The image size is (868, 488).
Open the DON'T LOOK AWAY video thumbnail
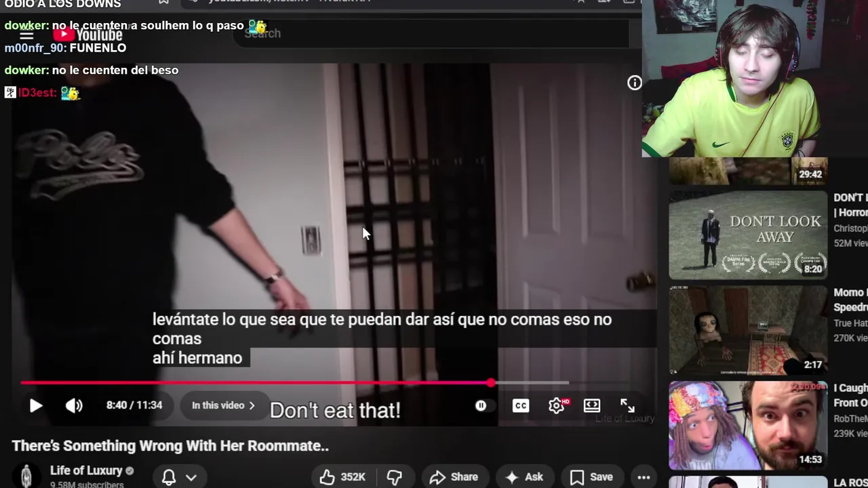[748, 235]
